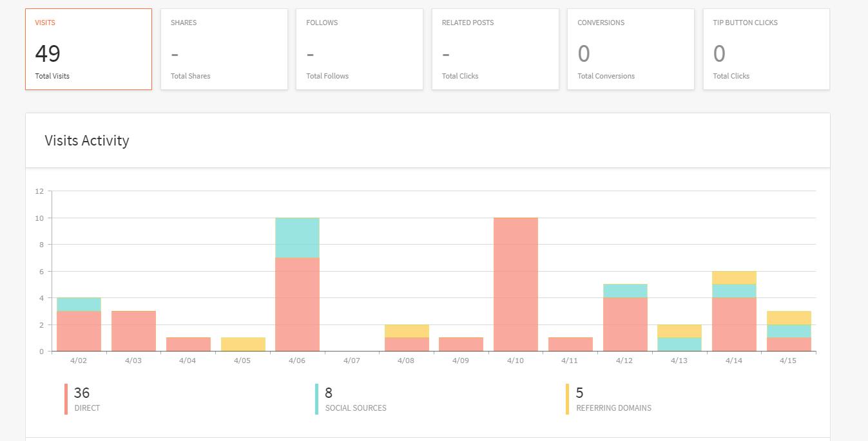Select the Tip Button Clicks card
The height and width of the screenshot is (441, 868).
766,50
